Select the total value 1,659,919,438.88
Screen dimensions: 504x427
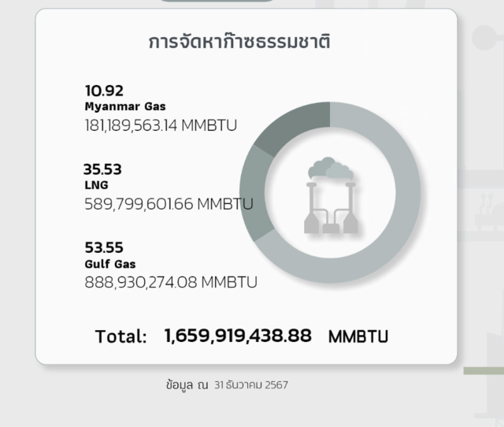coord(238,336)
